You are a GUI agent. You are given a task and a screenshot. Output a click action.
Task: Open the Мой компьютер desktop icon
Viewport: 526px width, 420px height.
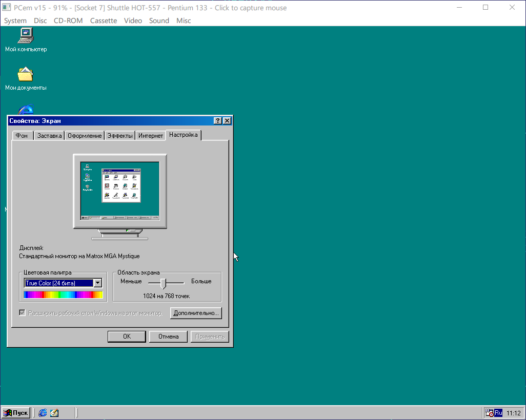(26, 35)
